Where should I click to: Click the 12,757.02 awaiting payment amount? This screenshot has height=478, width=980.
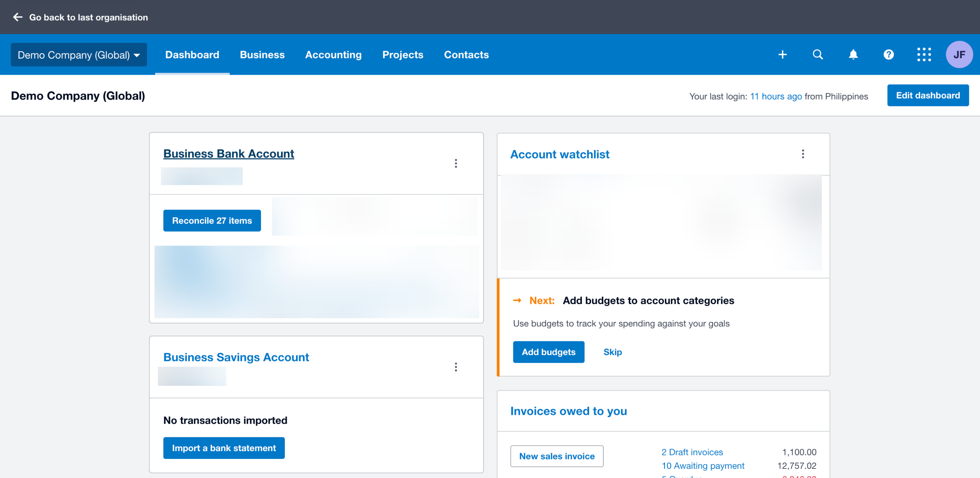[797, 466]
